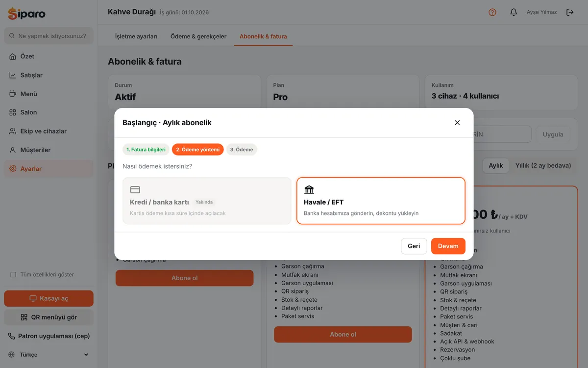Go to step 1. Fatura bilgileri

pyautogui.click(x=146, y=150)
